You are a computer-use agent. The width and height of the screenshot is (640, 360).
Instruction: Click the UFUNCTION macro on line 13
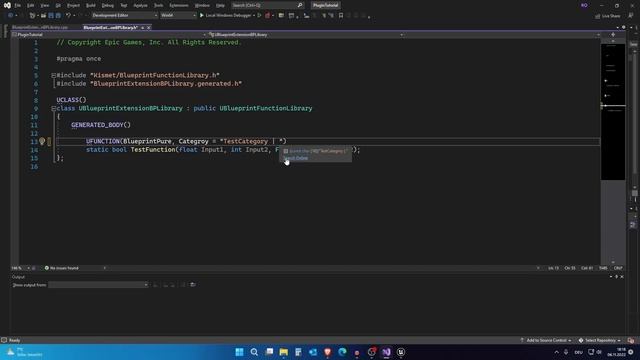coord(103,141)
